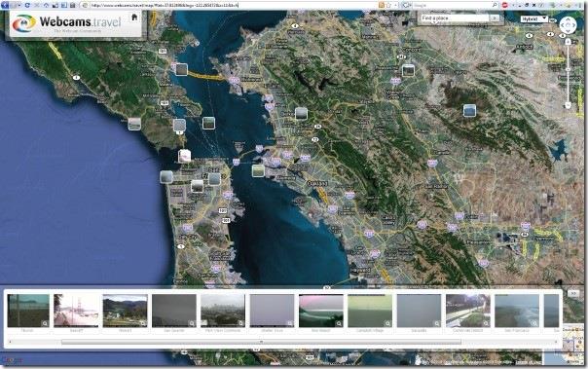This screenshot has height=369, width=588.
Task: Pan the map right with the navigation wheel
Action: [x=573, y=25]
